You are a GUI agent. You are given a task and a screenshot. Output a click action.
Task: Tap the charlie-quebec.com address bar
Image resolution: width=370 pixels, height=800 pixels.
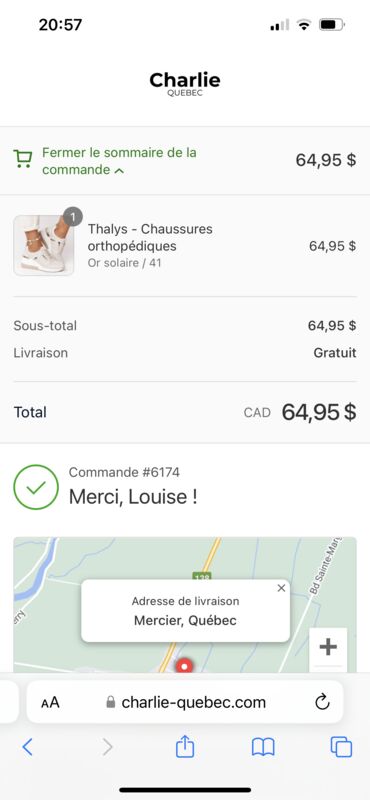point(185,702)
